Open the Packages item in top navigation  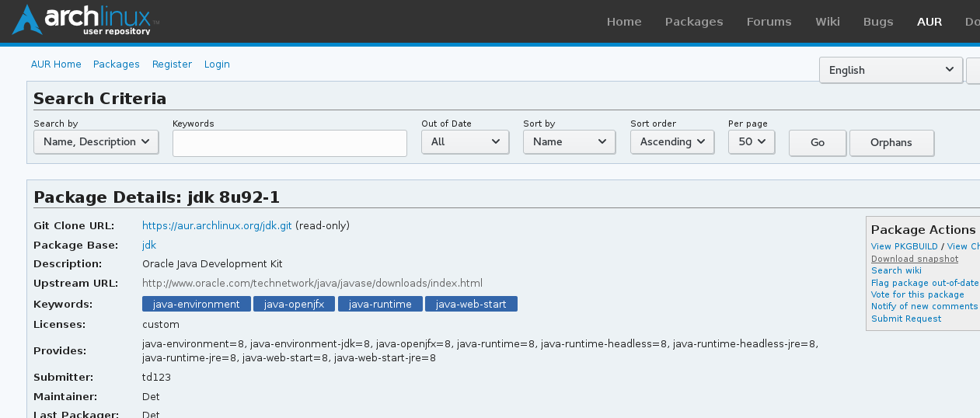694,22
